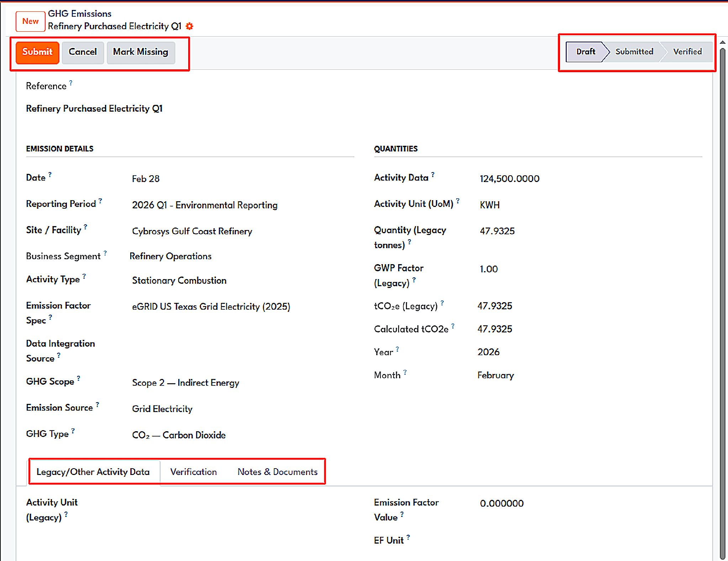Screen dimensions: 728x561
Task: Click the scrollbar up arrow
Action: pyautogui.click(x=722, y=42)
